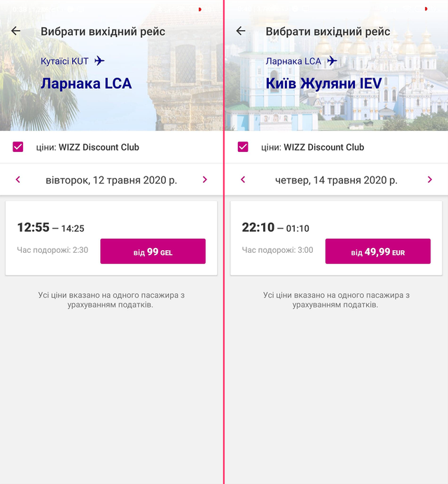
Task: Tap the Ларнака LCA destination heading
Action: [x=86, y=84]
